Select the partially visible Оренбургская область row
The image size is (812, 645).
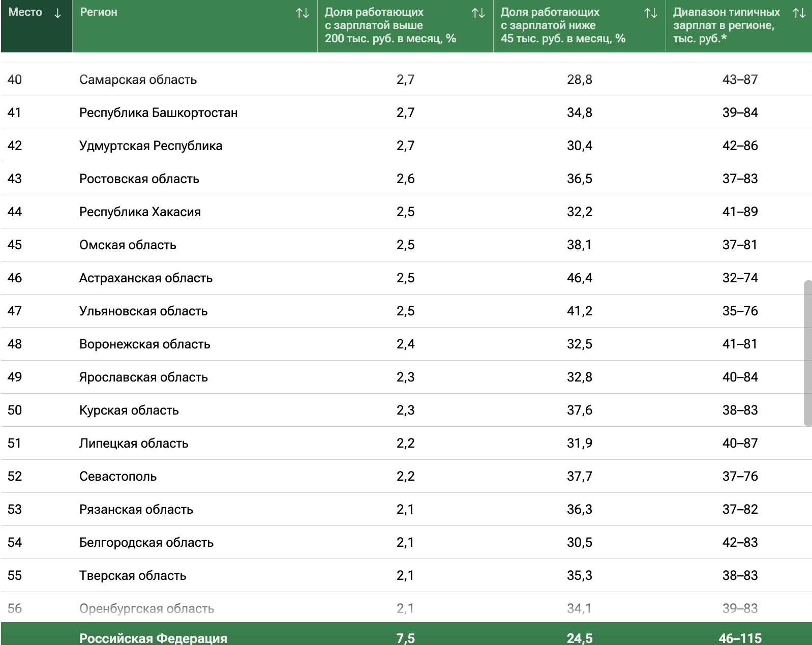click(146, 608)
